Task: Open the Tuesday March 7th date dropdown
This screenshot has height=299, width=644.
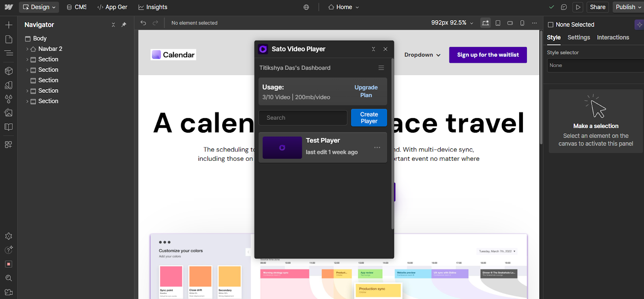Action: [497, 251]
